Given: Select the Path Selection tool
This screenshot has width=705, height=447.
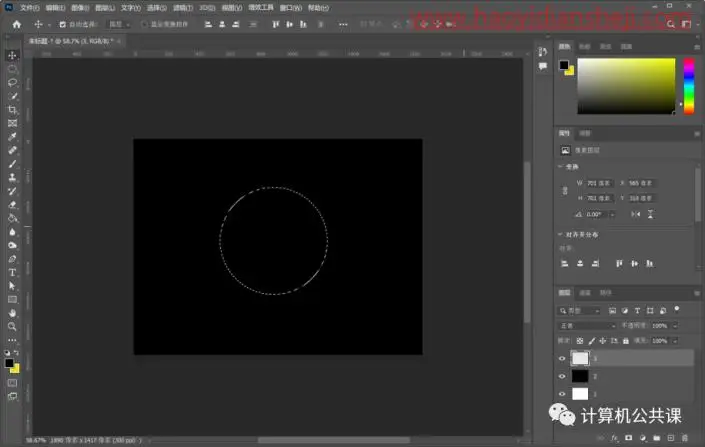Looking at the screenshot, I should 12,286.
